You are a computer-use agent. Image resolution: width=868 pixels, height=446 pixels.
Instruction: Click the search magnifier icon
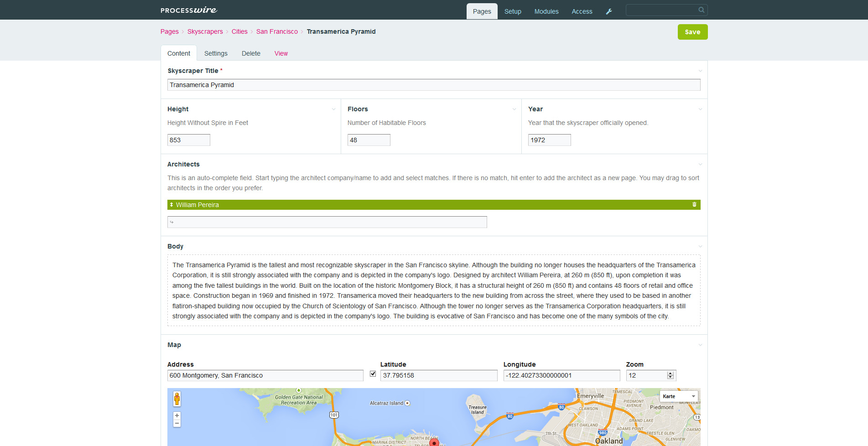[702, 10]
